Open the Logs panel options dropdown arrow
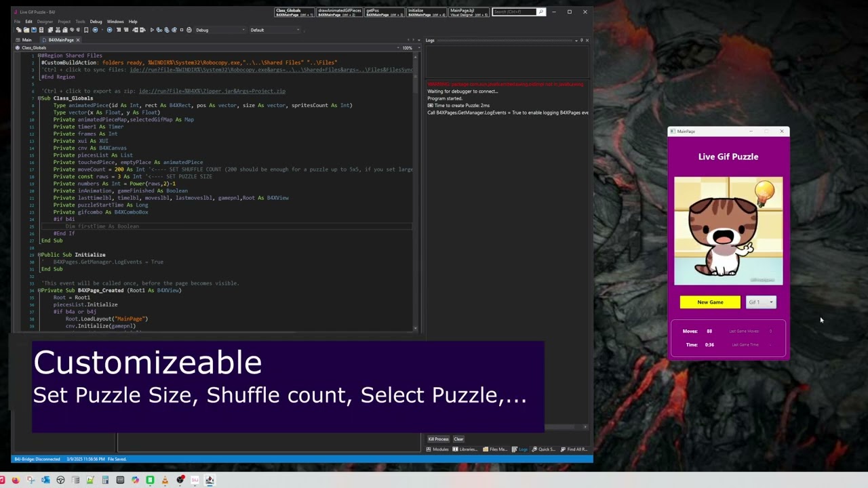The width and height of the screenshot is (868, 488). point(577,41)
